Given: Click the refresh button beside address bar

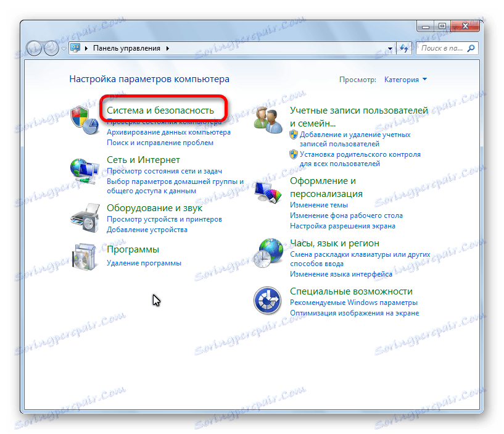Looking at the screenshot, I should click(x=404, y=48).
